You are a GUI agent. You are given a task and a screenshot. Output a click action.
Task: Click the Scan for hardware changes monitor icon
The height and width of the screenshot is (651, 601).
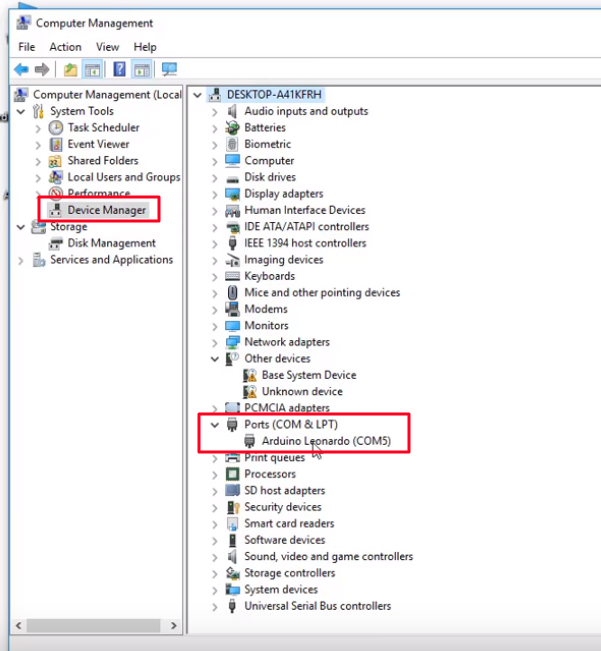click(x=169, y=69)
